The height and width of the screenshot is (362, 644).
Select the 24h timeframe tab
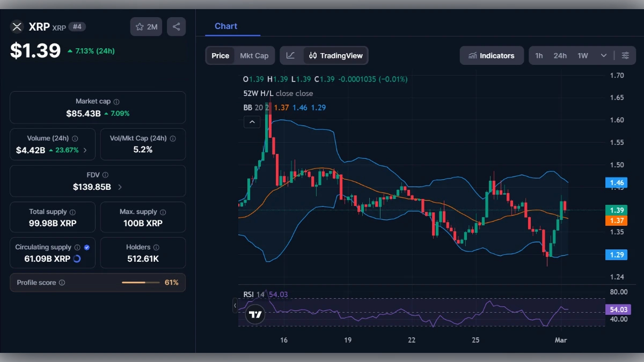pos(560,55)
